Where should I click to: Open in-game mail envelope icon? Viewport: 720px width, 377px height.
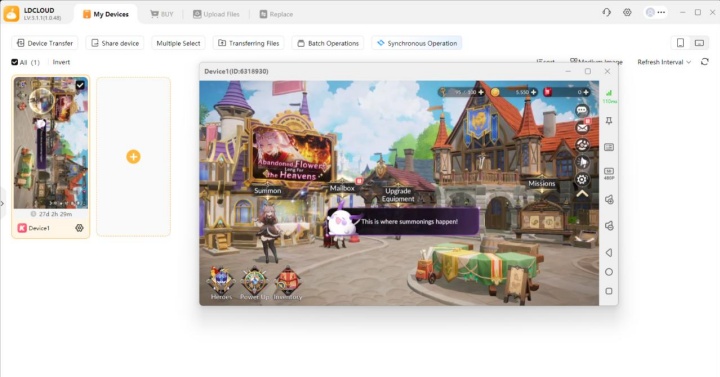pyautogui.click(x=582, y=128)
